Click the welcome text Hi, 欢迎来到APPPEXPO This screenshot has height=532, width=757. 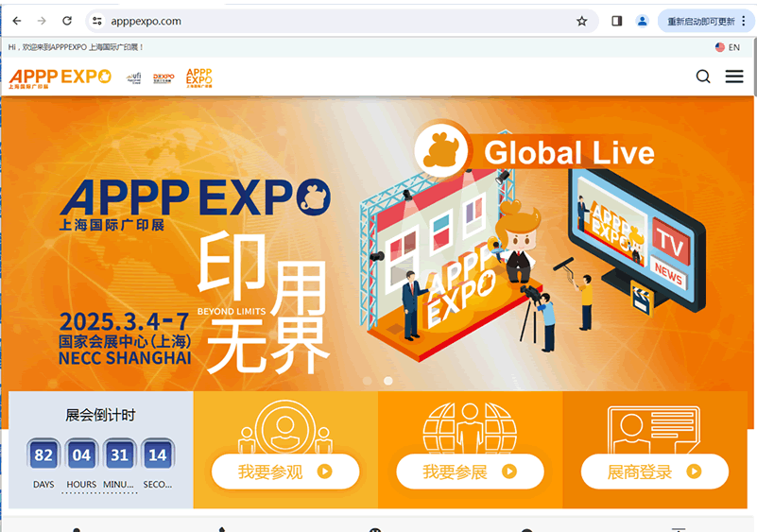(x=76, y=47)
